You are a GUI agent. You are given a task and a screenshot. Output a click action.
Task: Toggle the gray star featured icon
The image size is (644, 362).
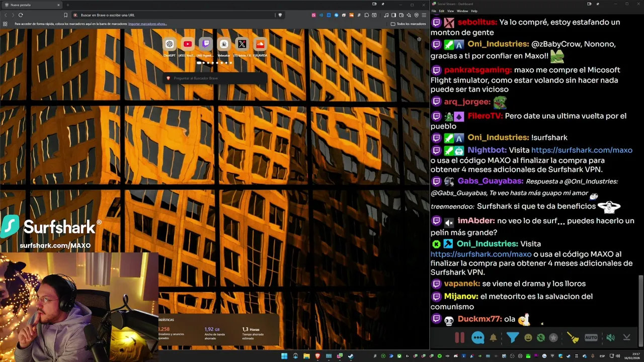point(553,338)
